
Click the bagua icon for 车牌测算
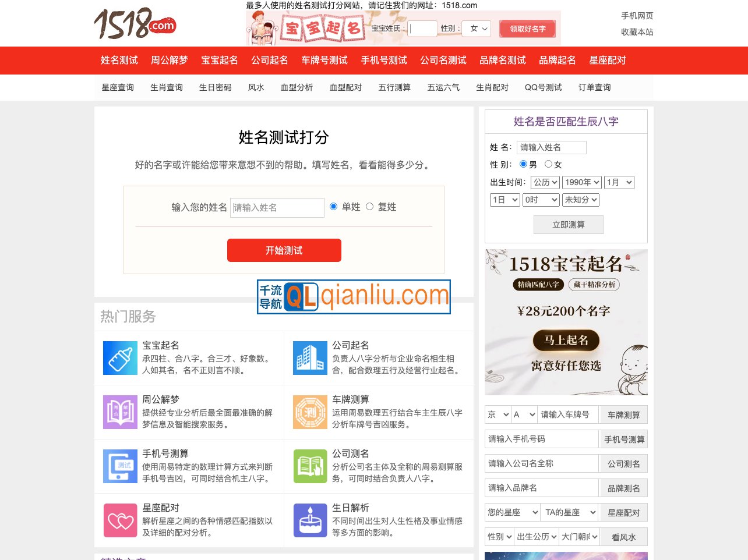pos(310,412)
